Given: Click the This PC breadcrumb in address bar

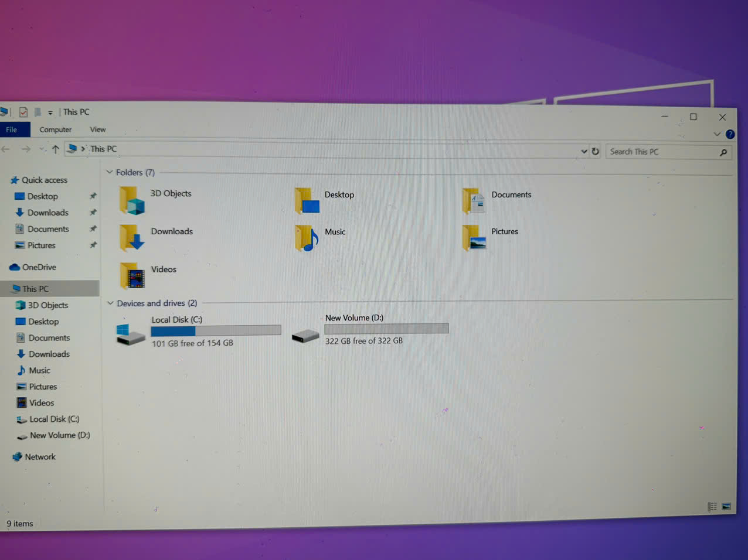Looking at the screenshot, I should [x=103, y=149].
